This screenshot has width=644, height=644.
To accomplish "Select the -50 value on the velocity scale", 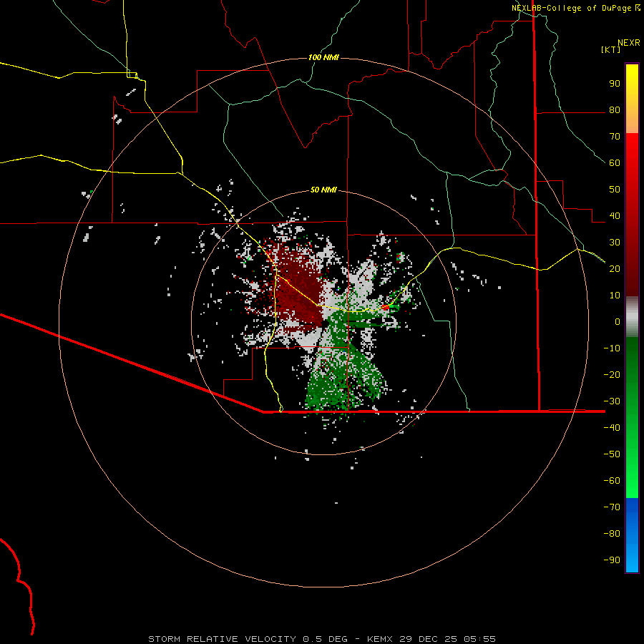I will click(x=612, y=454).
